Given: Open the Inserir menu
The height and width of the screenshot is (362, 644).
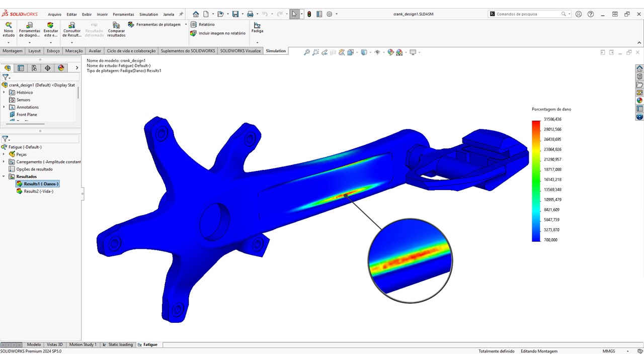Looking at the screenshot, I should 102,15.
